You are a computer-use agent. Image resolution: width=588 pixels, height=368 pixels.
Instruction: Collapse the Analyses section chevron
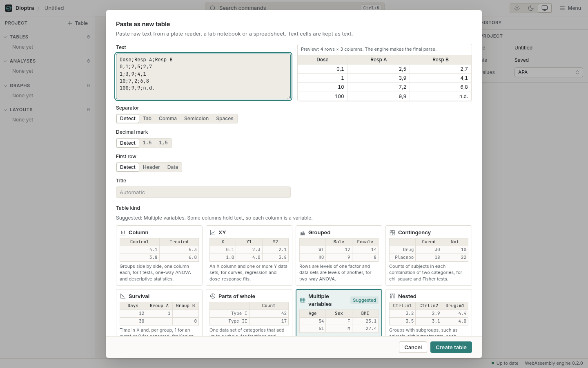point(5,61)
